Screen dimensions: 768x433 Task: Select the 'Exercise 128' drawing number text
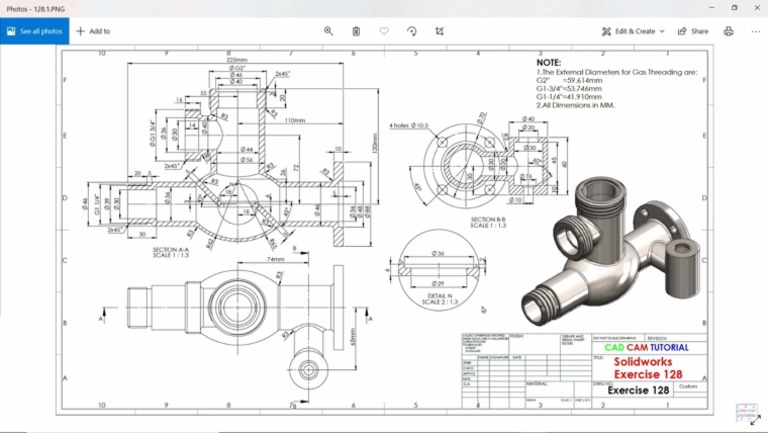coord(638,390)
